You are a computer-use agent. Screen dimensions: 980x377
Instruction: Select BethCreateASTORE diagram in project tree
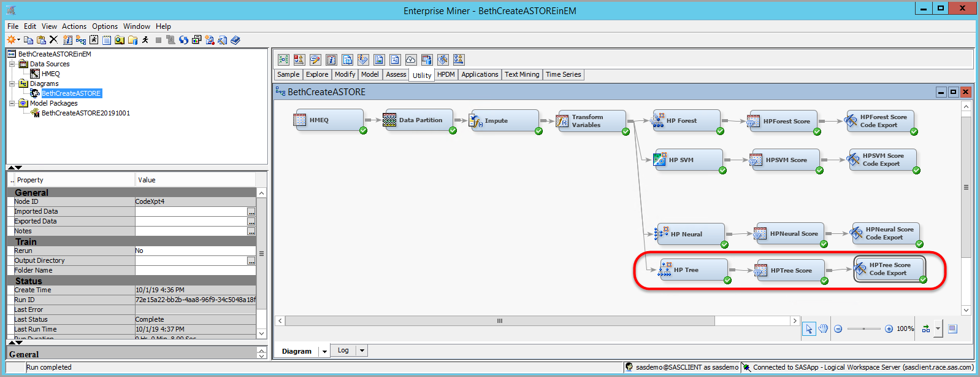click(x=71, y=93)
